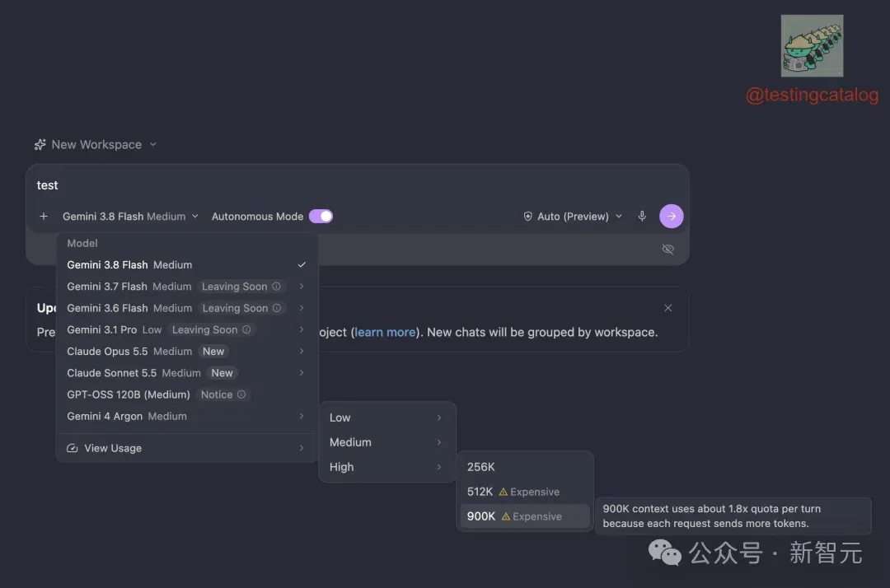Click the sparkle New Workspace icon

click(x=40, y=145)
